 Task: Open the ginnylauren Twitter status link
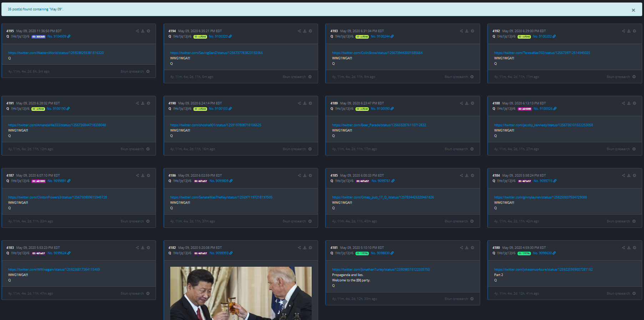pyautogui.click(x=540, y=197)
